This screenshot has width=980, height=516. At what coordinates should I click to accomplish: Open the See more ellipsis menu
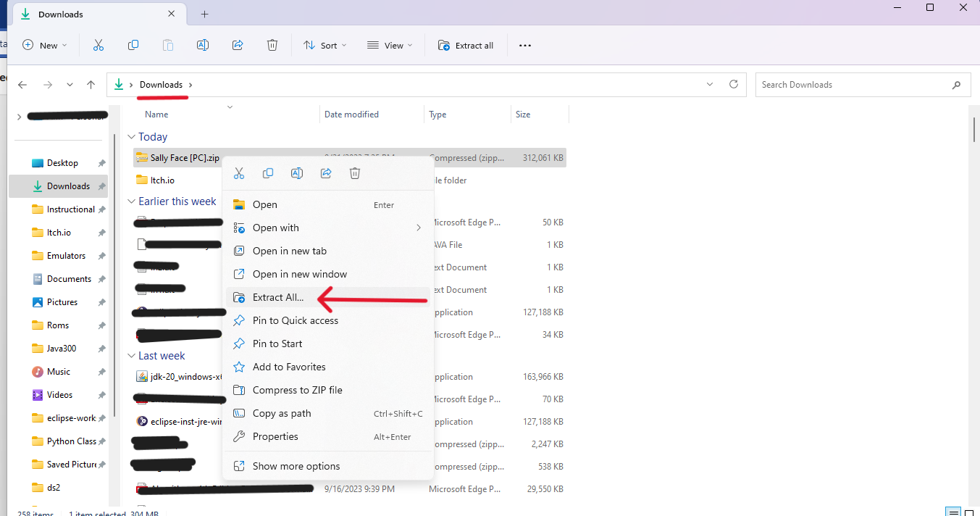coord(525,45)
